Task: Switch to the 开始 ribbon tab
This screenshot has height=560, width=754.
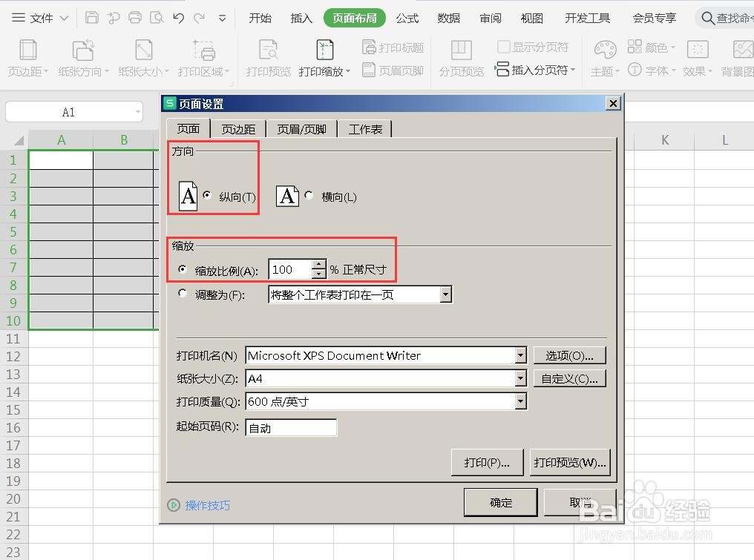Action: [260, 19]
